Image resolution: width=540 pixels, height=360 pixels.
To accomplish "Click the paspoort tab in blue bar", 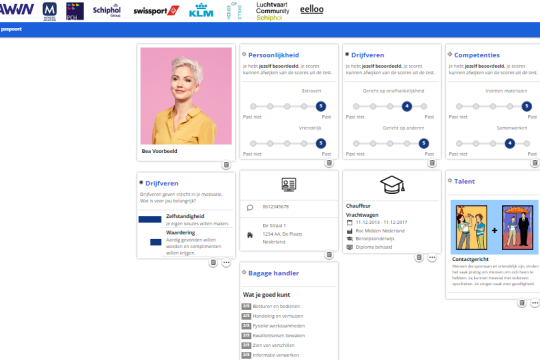I will click(11, 29).
